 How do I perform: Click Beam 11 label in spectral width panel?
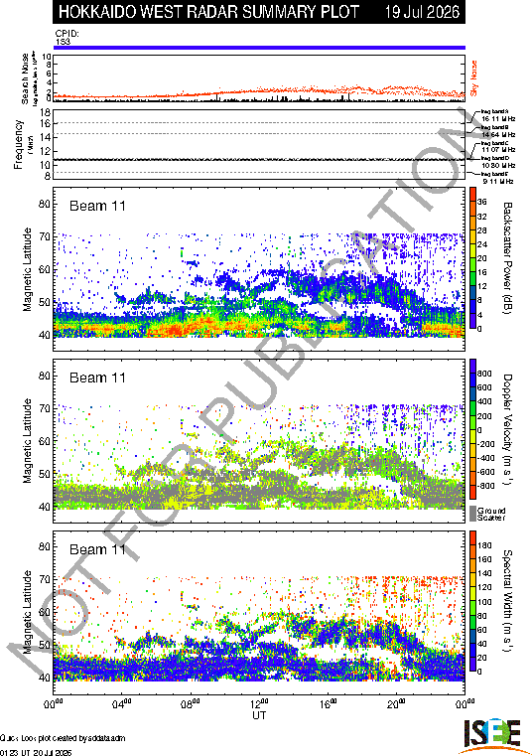pos(97,549)
